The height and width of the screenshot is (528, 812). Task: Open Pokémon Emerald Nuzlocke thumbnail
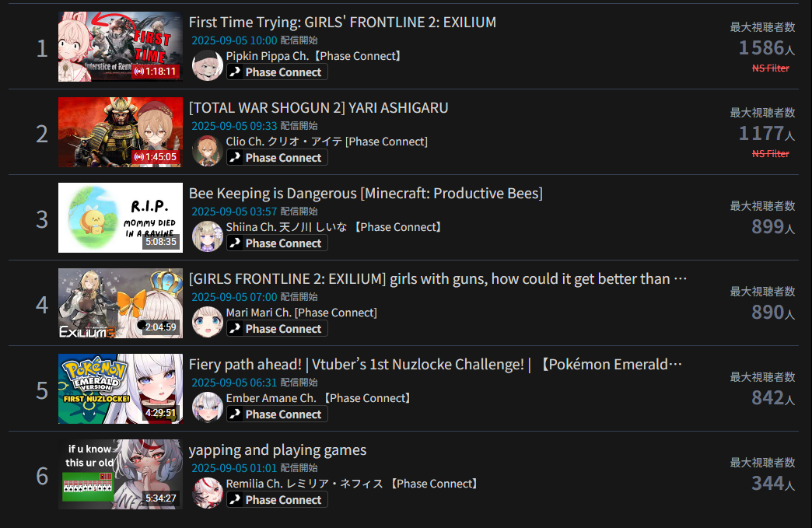121,389
